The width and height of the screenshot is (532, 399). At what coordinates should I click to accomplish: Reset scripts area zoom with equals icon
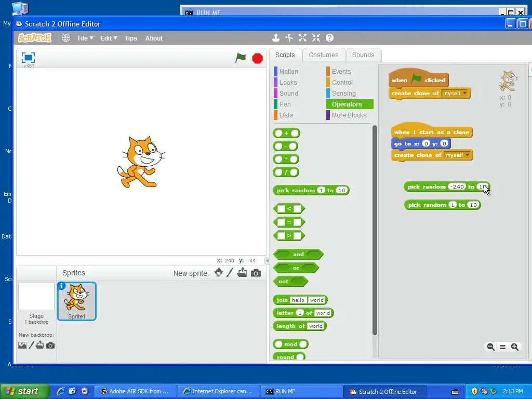503,347
